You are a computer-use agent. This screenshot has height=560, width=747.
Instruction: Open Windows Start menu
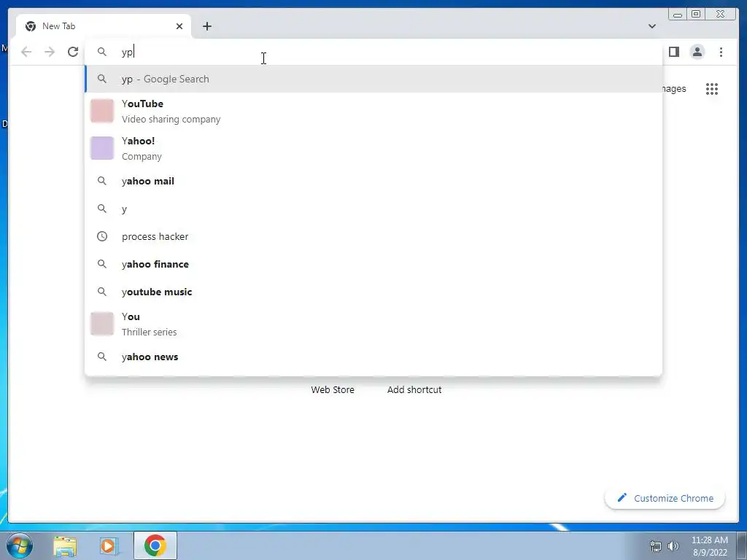click(20, 545)
